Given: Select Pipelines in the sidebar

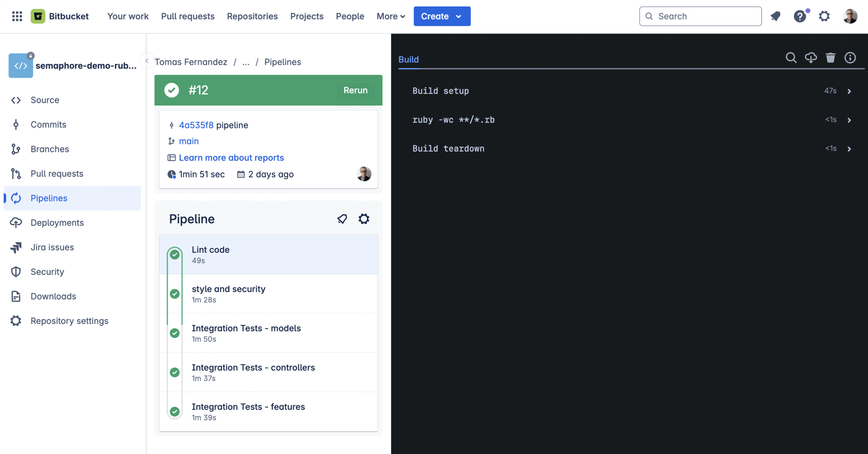Looking at the screenshot, I should pos(72,198).
